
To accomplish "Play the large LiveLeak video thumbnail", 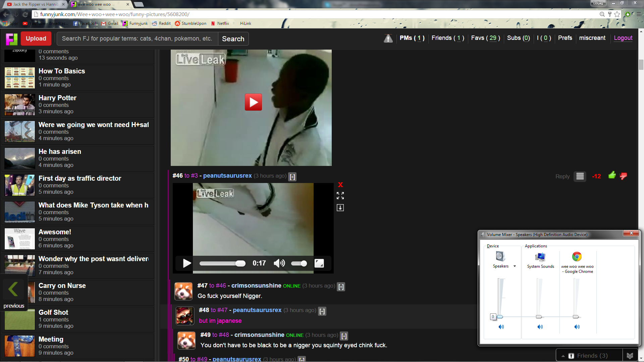I will click(x=253, y=102).
